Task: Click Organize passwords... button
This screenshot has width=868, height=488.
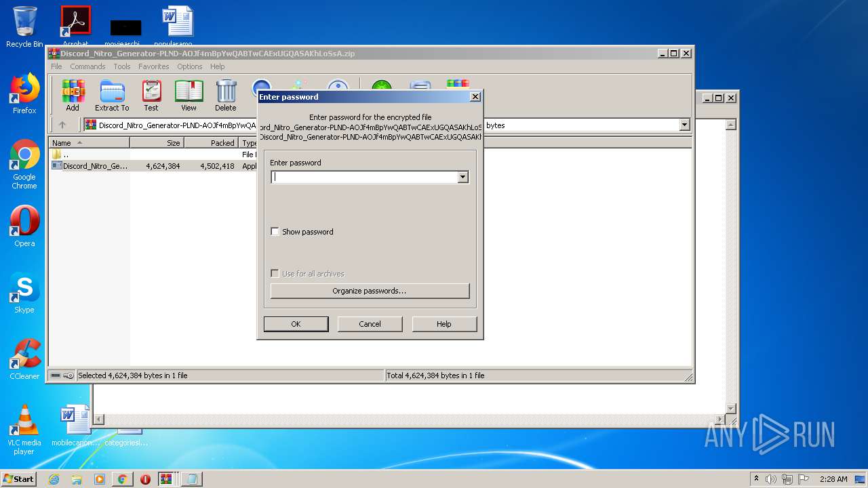Action: click(370, 291)
